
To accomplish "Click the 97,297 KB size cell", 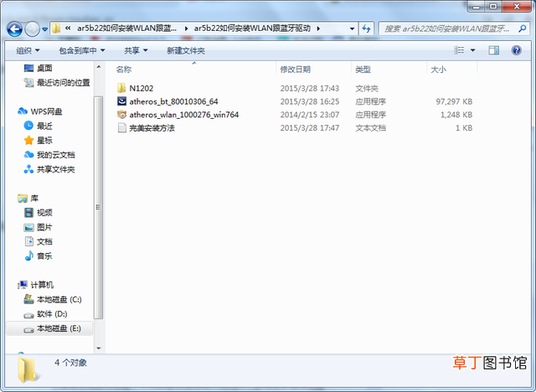I will [x=454, y=101].
